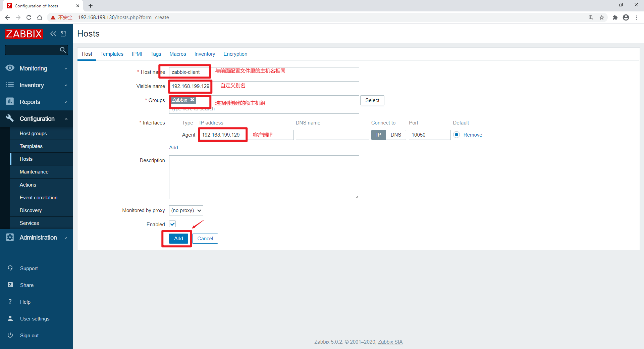Bookmark this page with star icon
Image resolution: width=644 pixels, height=349 pixels.
point(602,17)
